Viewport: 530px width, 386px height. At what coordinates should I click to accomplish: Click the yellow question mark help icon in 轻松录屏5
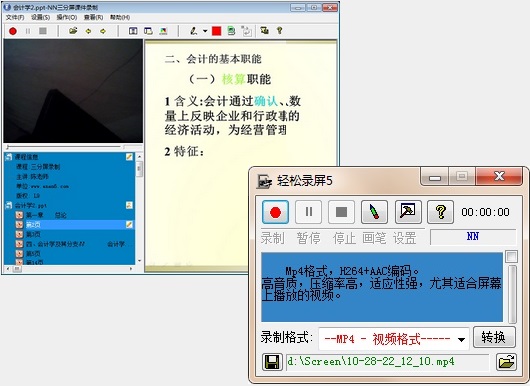[440, 212]
